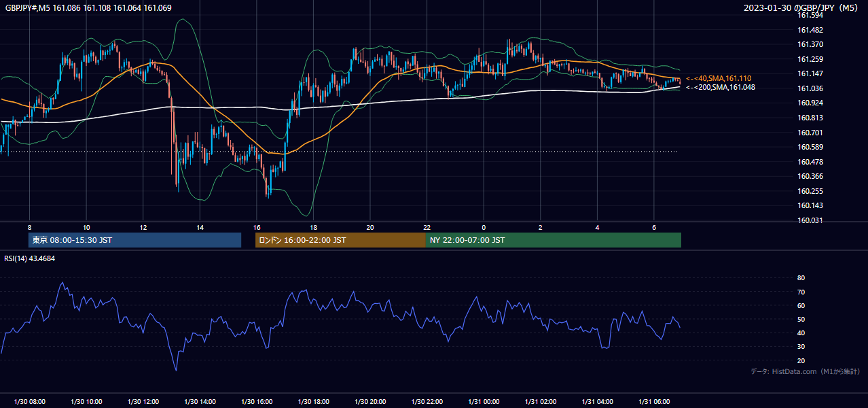This screenshot has height=408, width=868.
Task: Select the London 16:00-22:00 JST session bar
Action: click(x=340, y=240)
